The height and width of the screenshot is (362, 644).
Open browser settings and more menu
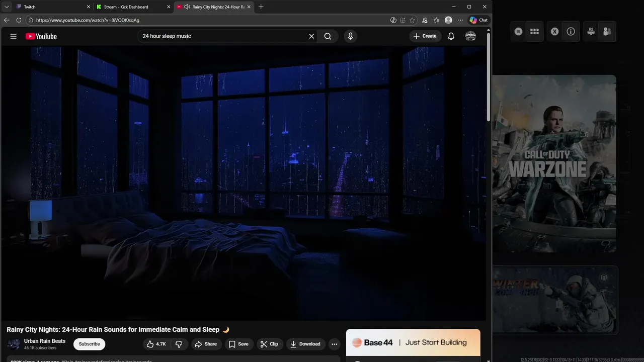pos(460,20)
